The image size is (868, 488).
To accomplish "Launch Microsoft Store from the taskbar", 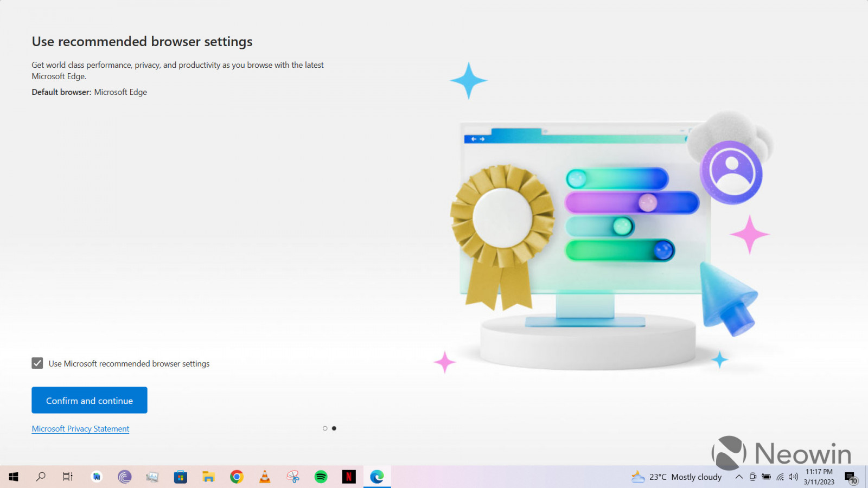I will pos(181,477).
